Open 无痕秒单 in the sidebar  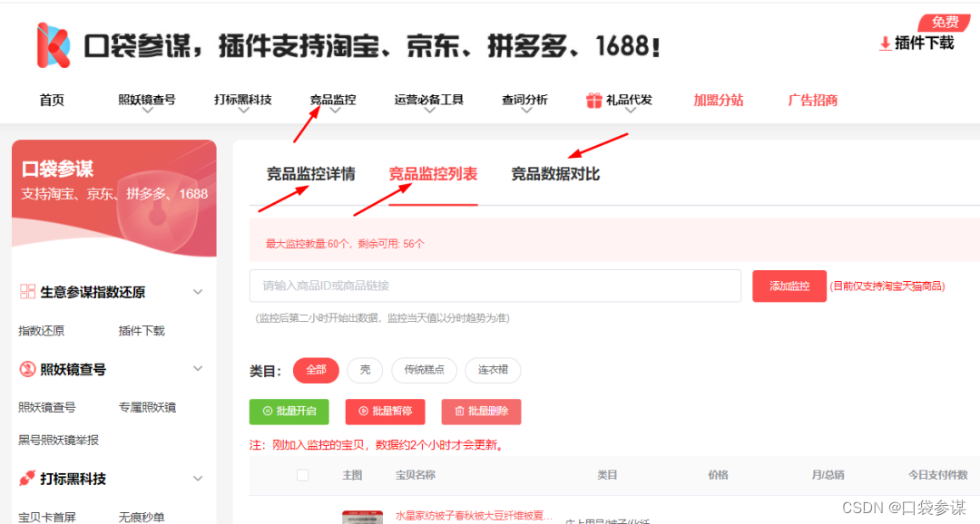pos(142,517)
